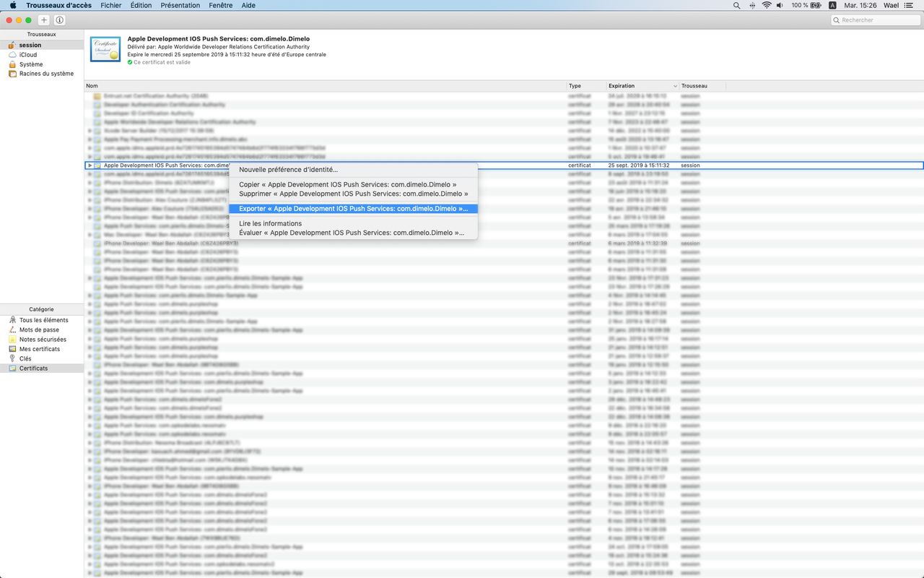Open the Apple menu
Image resolution: width=924 pixels, height=578 pixels.
coord(13,5)
